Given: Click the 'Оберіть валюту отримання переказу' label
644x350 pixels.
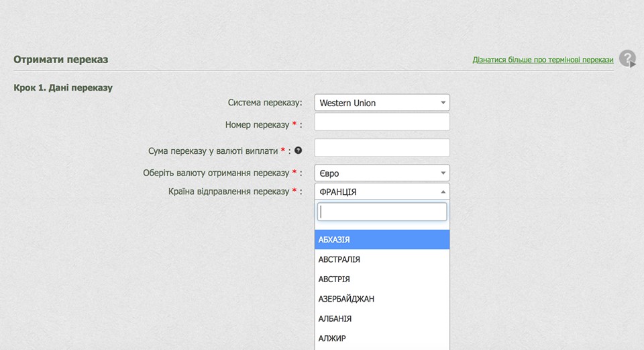Looking at the screenshot, I should point(216,173).
